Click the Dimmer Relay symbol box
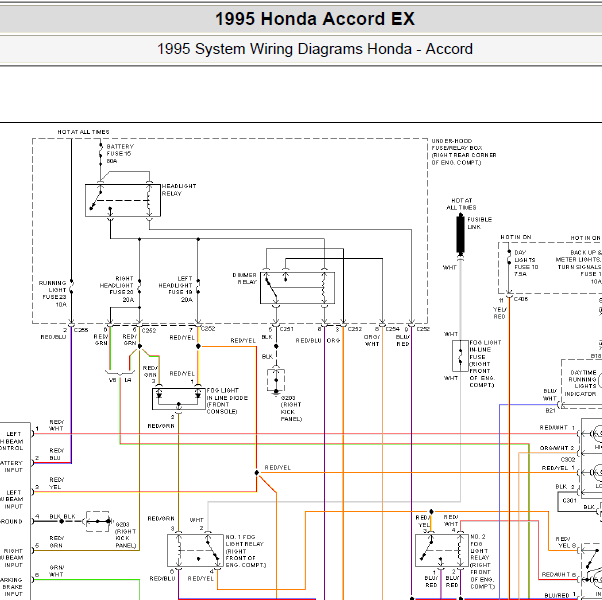The width and height of the screenshot is (602, 600). pos(298,288)
